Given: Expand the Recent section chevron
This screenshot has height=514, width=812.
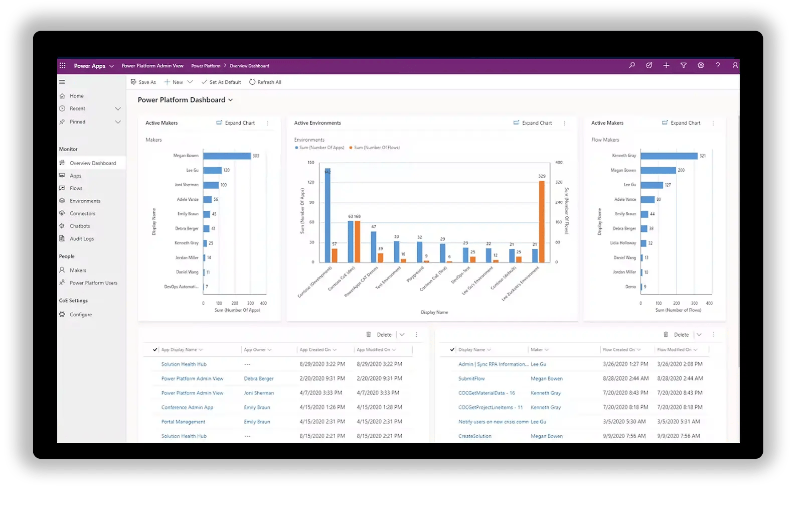Looking at the screenshot, I should pyautogui.click(x=118, y=109).
